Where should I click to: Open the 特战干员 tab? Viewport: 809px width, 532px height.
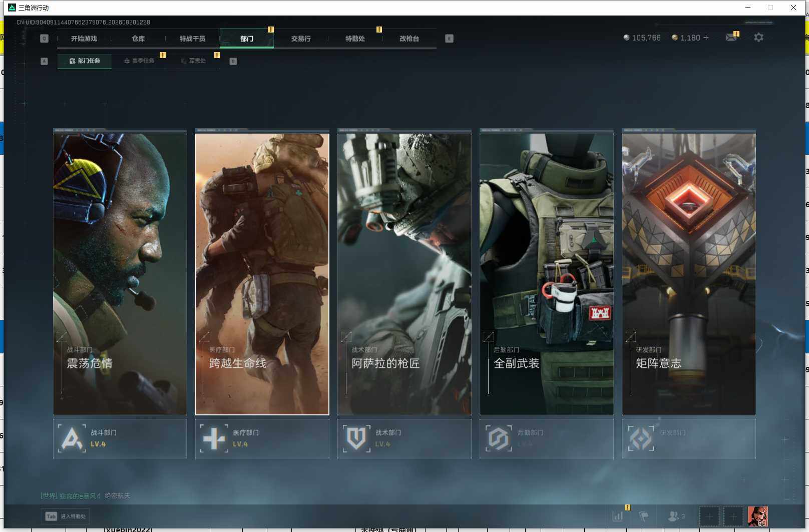coord(192,39)
